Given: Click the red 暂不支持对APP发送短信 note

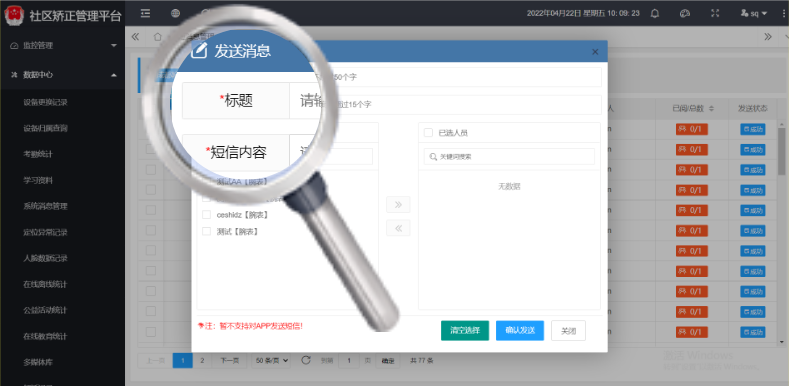Looking at the screenshot, I should coord(251,326).
